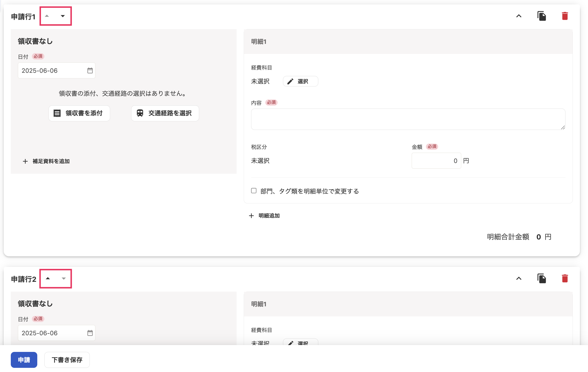Screen dimensions: 588x372
Task: Click 未選択 value under 経費科目 in 申請行1
Action: point(260,81)
